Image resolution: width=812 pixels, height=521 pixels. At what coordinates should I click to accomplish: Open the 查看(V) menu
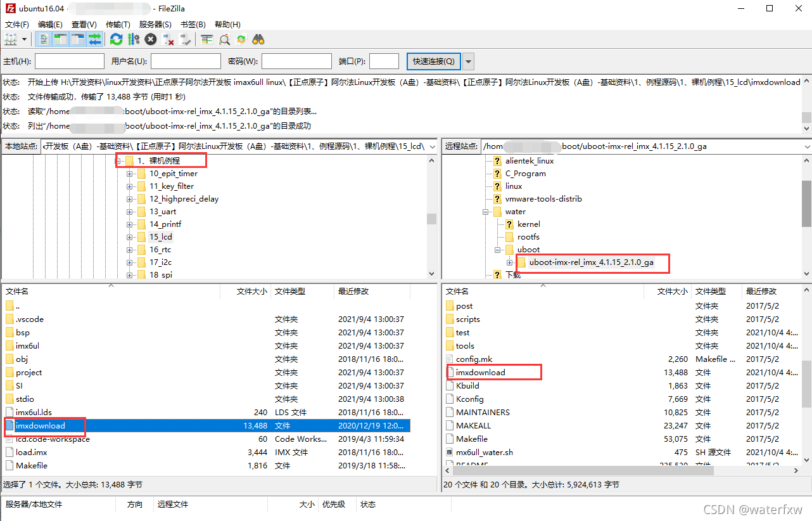pyautogui.click(x=84, y=24)
